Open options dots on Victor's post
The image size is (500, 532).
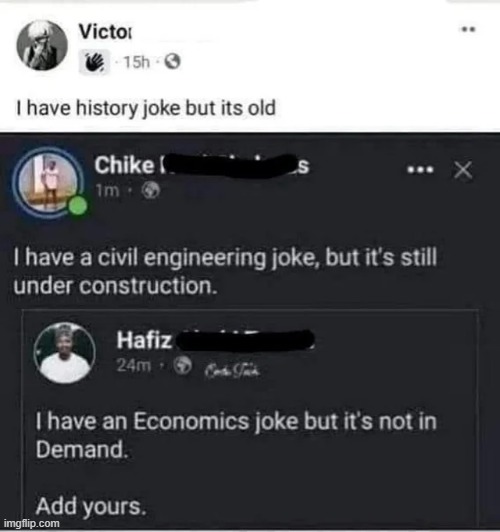[468, 29]
